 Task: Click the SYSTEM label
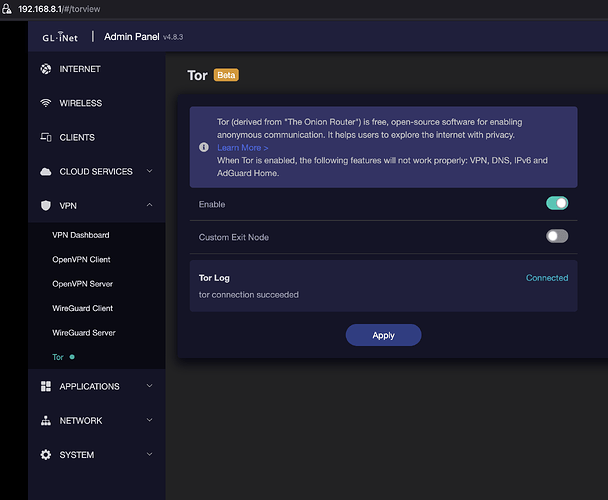(76, 455)
